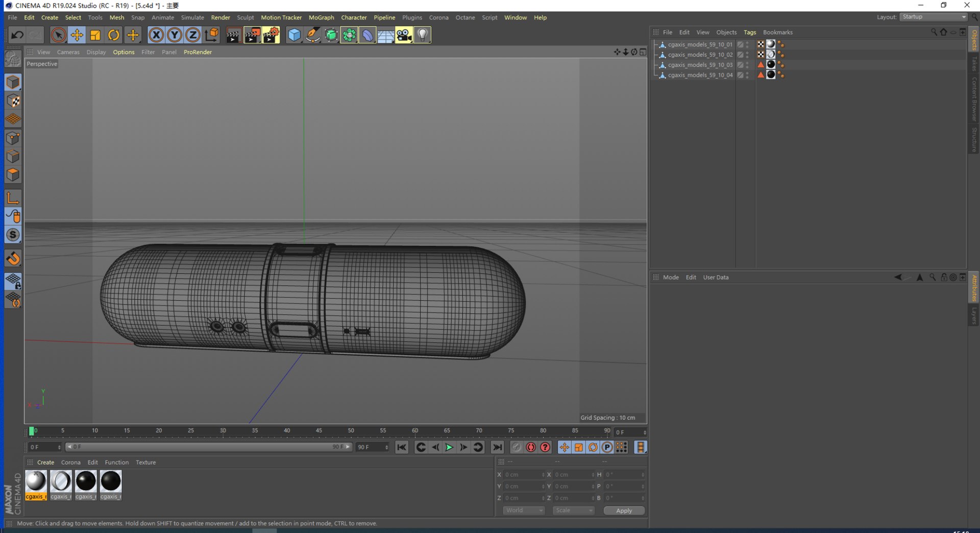This screenshot has height=533, width=980.
Task: Click the Undo arrow icon
Action: click(17, 35)
